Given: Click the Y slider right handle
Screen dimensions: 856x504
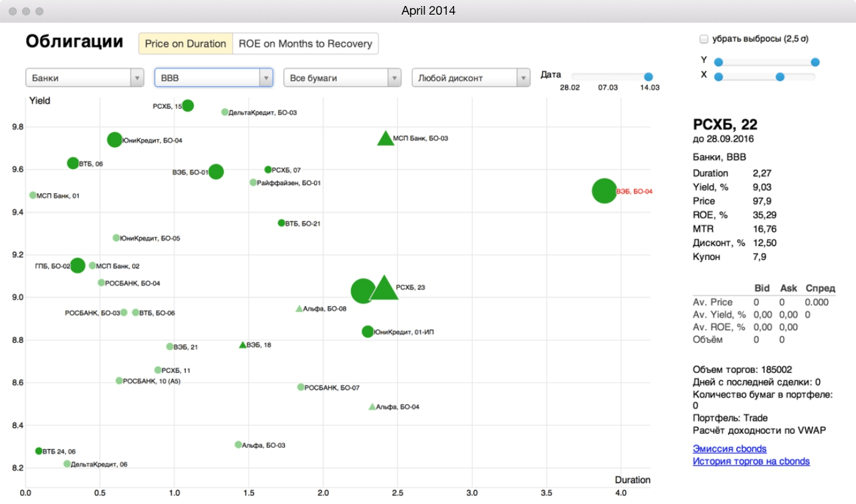Looking at the screenshot, I should (x=815, y=62).
